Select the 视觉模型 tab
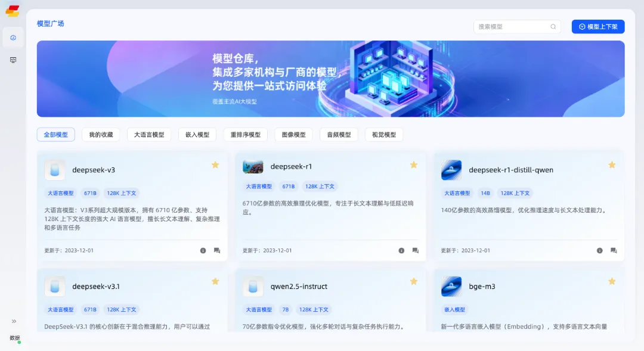Image resolution: width=644 pixels, height=351 pixels. click(x=384, y=135)
